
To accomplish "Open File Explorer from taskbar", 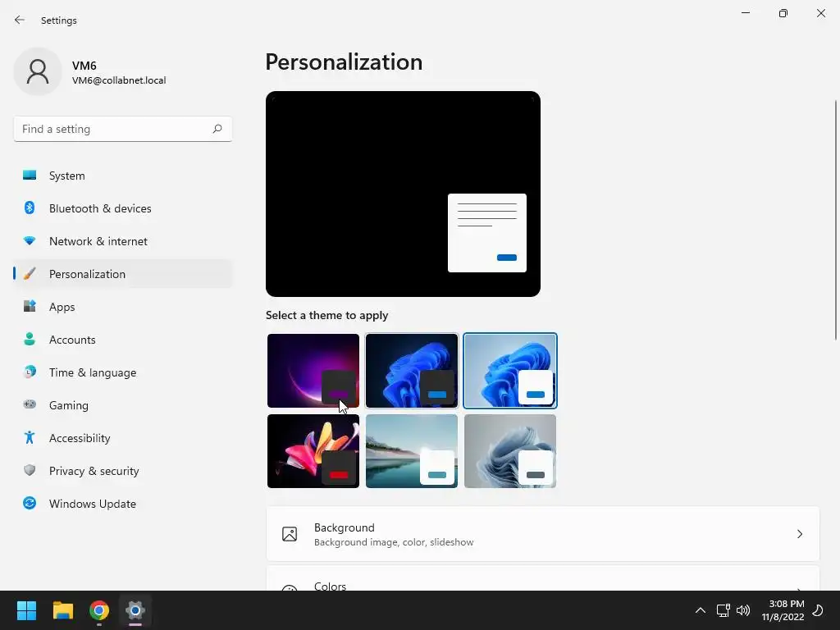I will click(62, 610).
